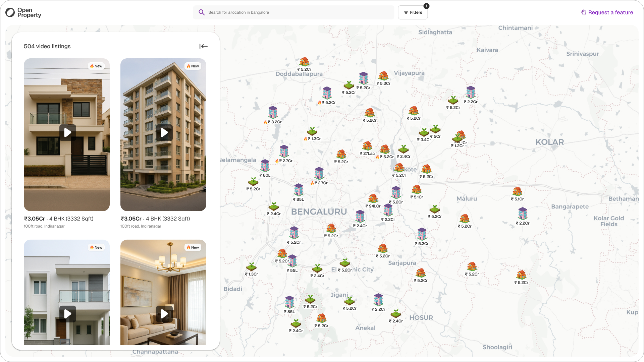This screenshot has width=644, height=362.
Task: Click the ₹5.1Cr house marker near Maluru
Action: tap(517, 191)
